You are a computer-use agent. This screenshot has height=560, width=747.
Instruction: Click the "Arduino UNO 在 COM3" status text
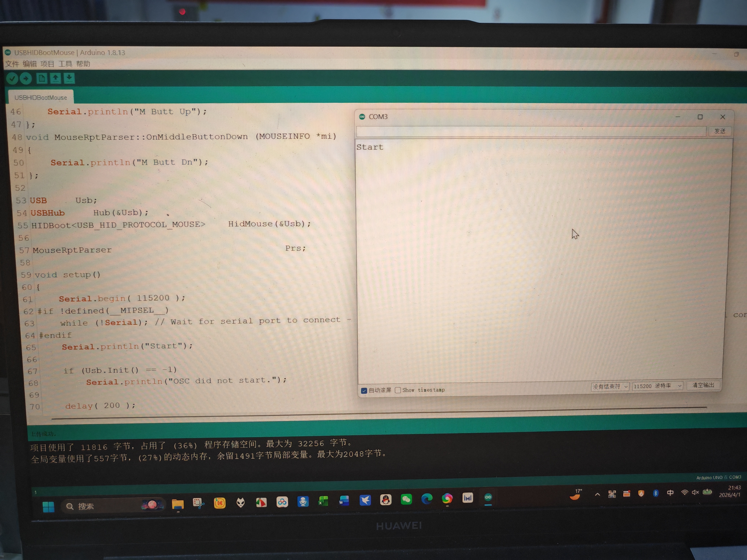coord(719,478)
